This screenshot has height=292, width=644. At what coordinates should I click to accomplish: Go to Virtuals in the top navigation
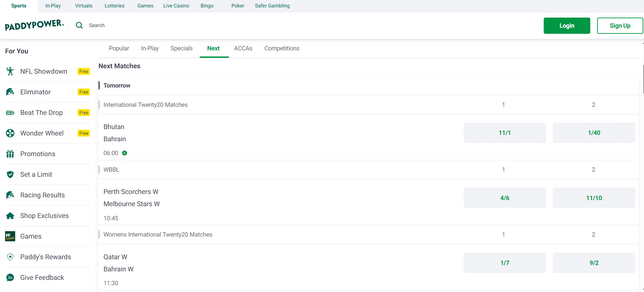[x=84, y=6]
